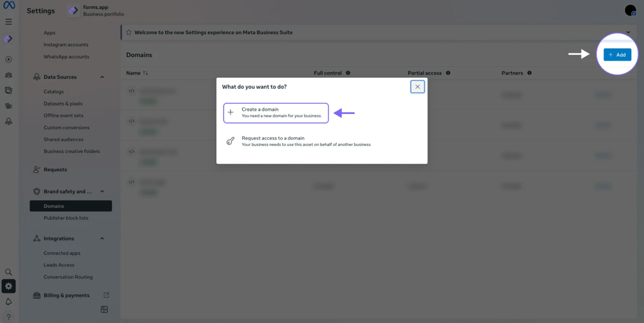Click the ad list icon in left rail

click(8, 106)
